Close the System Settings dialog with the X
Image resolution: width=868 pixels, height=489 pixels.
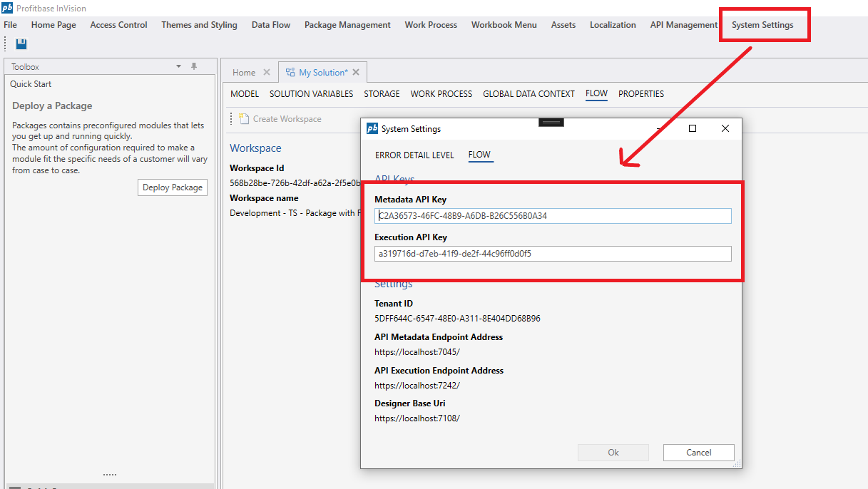click(x=725, y=129)
